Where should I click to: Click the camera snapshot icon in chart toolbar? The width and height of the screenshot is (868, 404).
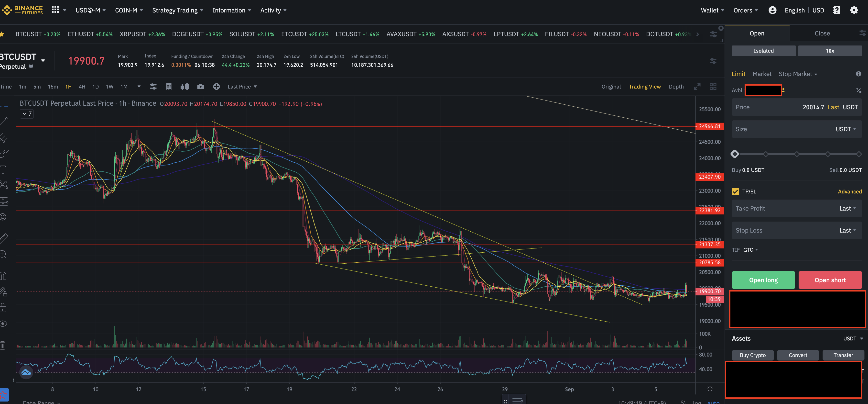(200, 87)
